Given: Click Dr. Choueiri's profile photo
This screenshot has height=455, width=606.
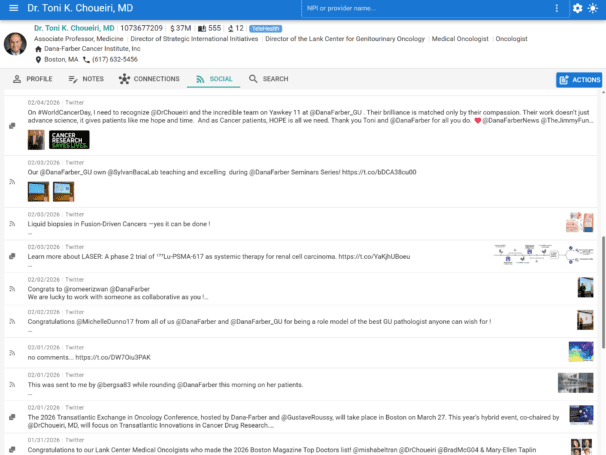Looking at the screenshot, I should (15, 43).
